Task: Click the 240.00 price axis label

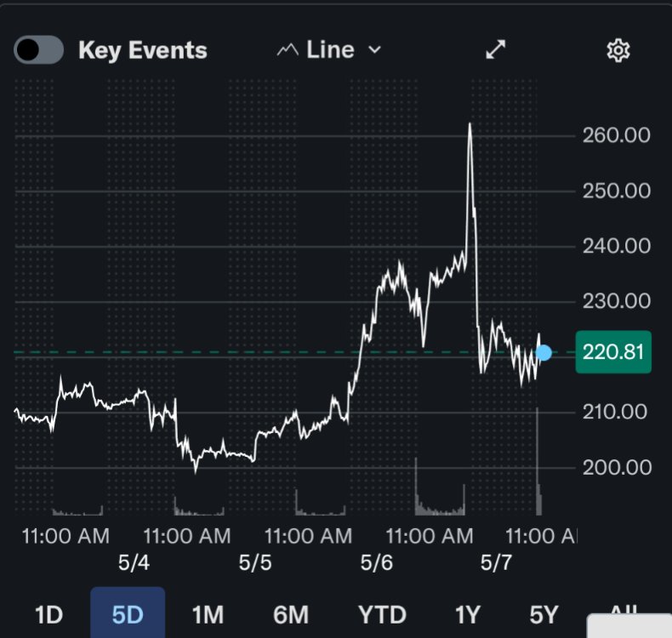Action: click(617, 246)
